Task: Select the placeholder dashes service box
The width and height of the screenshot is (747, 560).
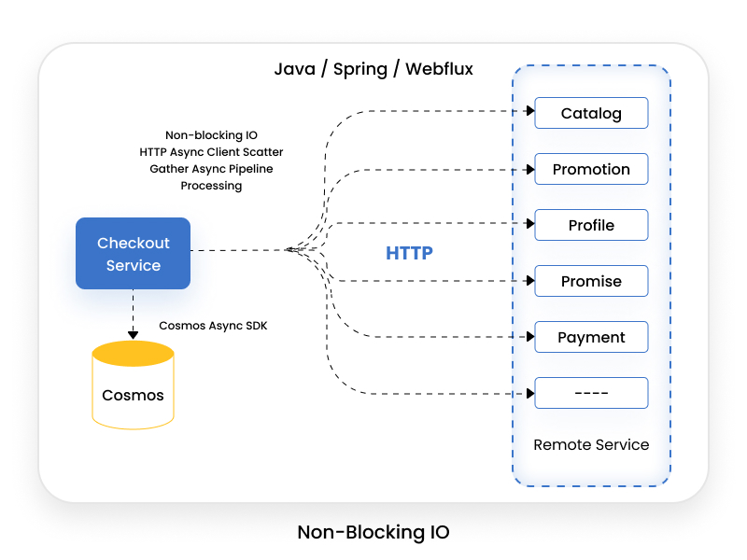Action: (591, 393)
